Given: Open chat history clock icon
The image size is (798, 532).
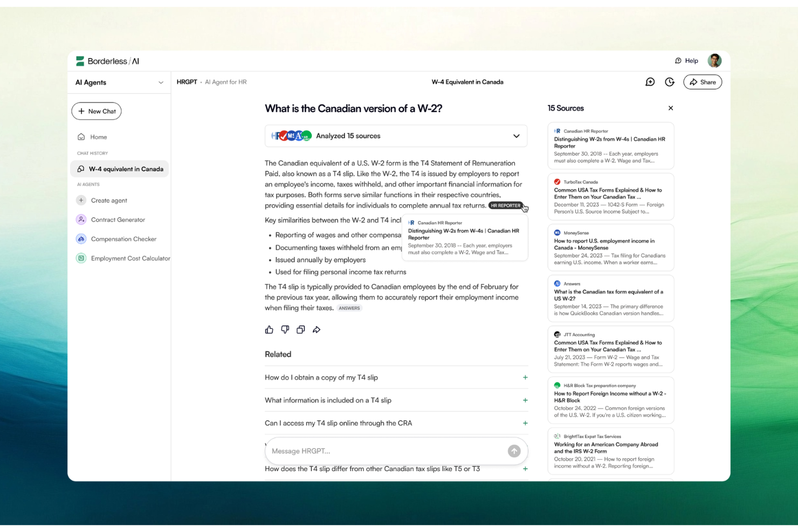Looking at the screenshot, I should coord(670,82).
